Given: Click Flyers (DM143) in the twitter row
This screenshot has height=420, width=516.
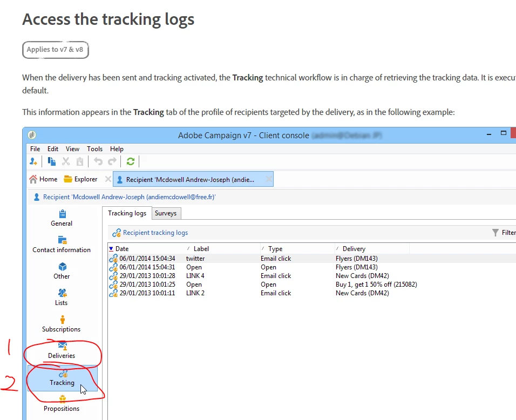Looking at the screenshot, I should (356, 259).
